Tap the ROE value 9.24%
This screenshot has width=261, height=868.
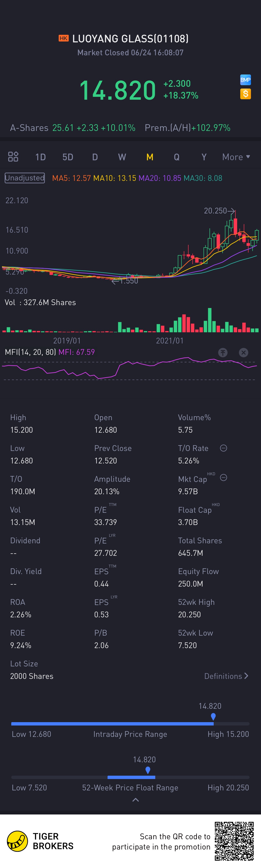(21, 645)
